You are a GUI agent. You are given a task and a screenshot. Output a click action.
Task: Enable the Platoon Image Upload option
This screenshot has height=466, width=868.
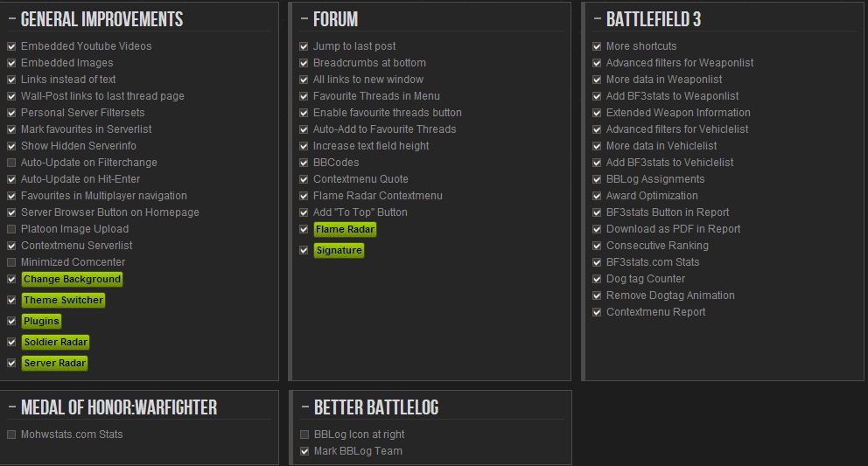click(11, 229)
